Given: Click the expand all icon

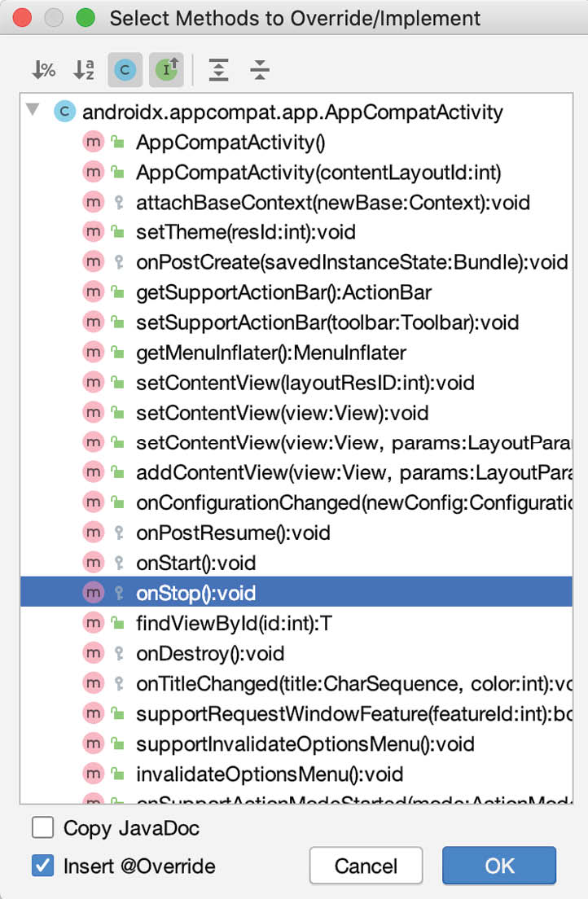Looking at the screenshot, I should click(218, 70).
